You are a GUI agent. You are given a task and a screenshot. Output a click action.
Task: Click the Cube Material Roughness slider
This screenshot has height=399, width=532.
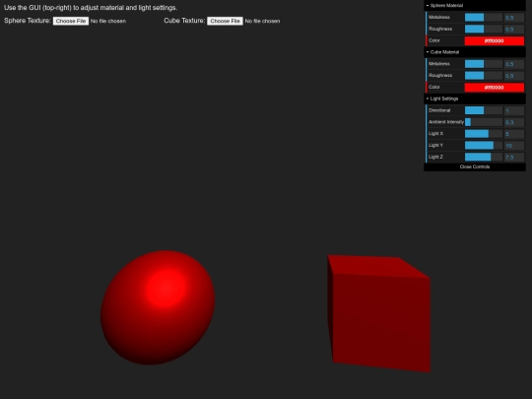[484, 75]
